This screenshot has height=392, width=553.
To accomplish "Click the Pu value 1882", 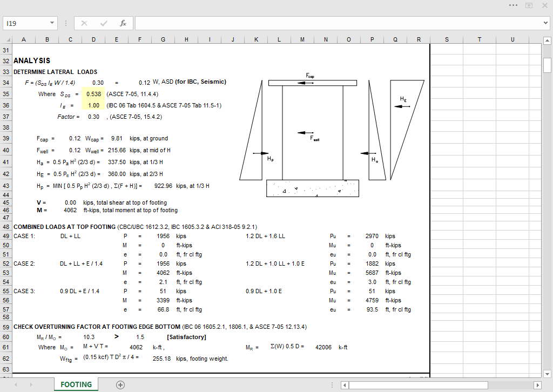I will 372,263.
